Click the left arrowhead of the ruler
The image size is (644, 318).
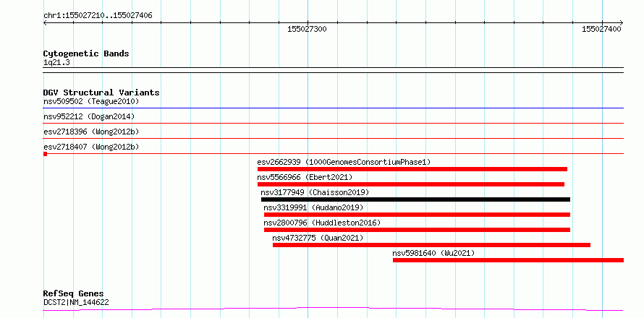point(45,22)
